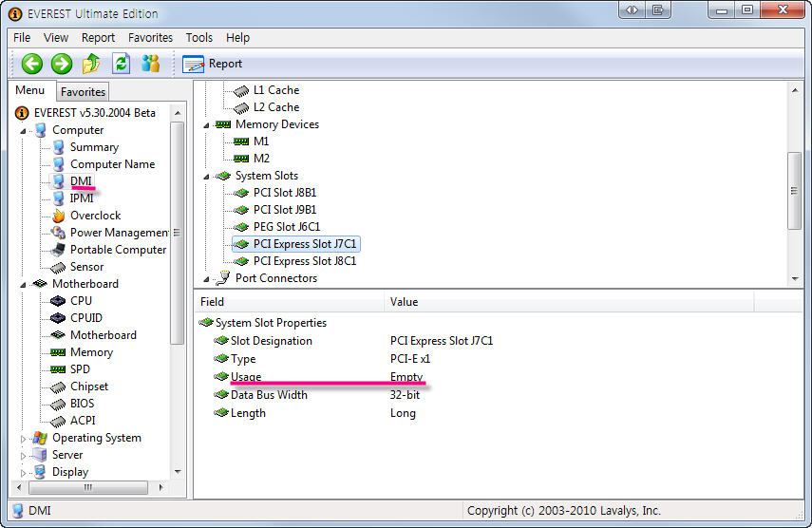
Task: Select the SPD memory icon
Action: point(58,369)
